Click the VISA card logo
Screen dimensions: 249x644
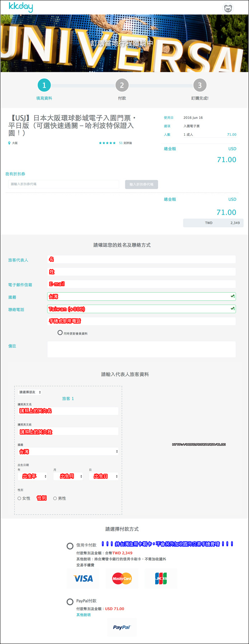[x=83, y=579]
